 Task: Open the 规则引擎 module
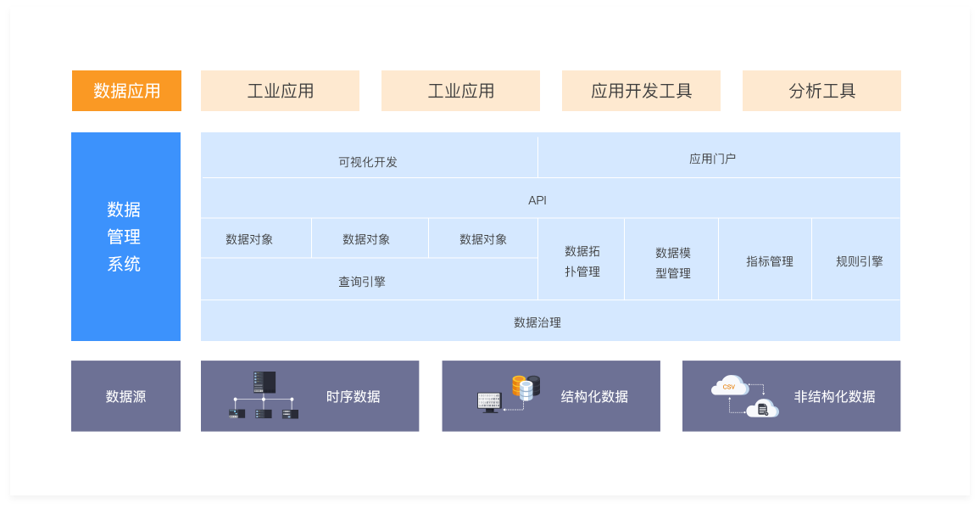[x=859, y=261]
